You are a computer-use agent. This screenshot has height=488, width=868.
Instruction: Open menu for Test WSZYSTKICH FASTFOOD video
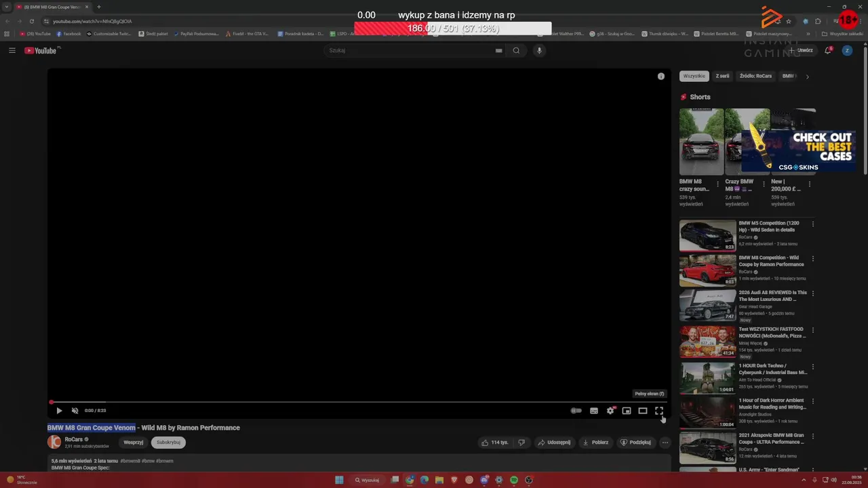(x=812, y=330)
